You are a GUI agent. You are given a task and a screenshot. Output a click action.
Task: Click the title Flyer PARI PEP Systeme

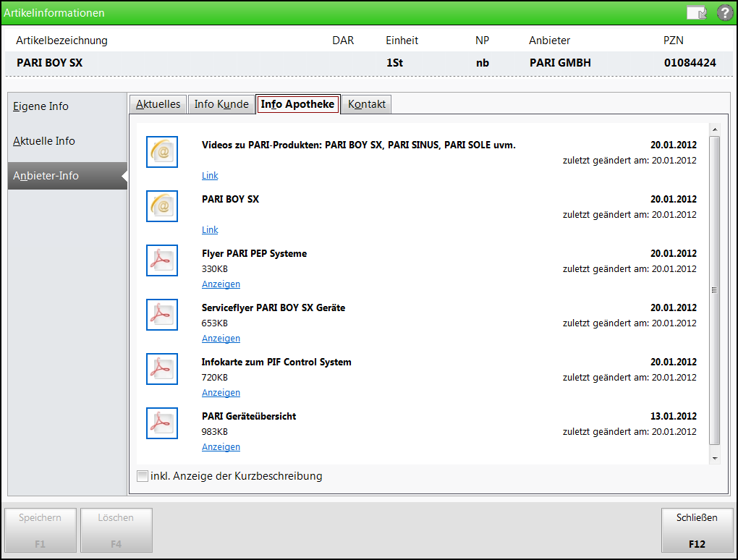tap(254, 254)
